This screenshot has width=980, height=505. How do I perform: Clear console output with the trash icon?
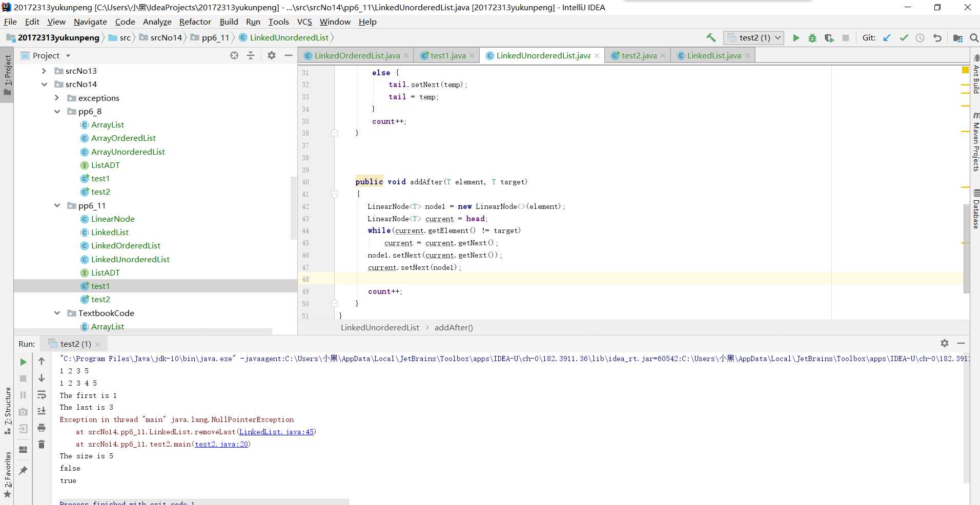click(x=42, y=444)
